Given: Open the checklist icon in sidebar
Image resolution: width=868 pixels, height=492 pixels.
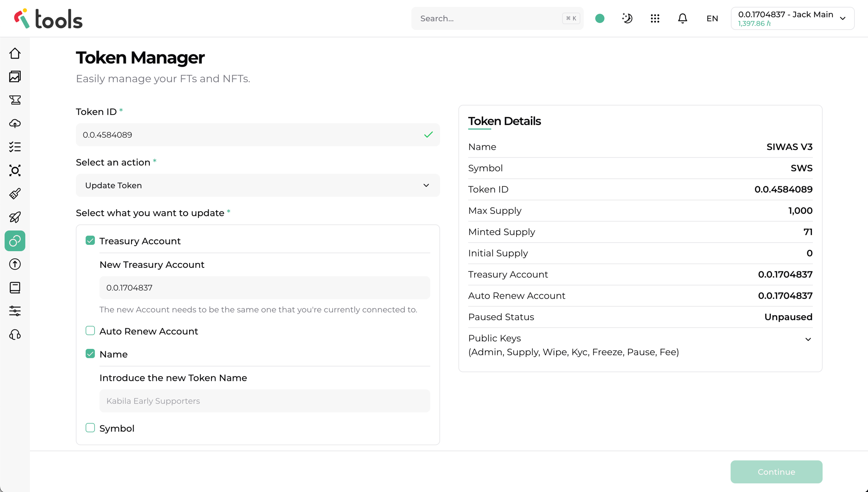Looking at the screenshot, I should tap(15, 147).
